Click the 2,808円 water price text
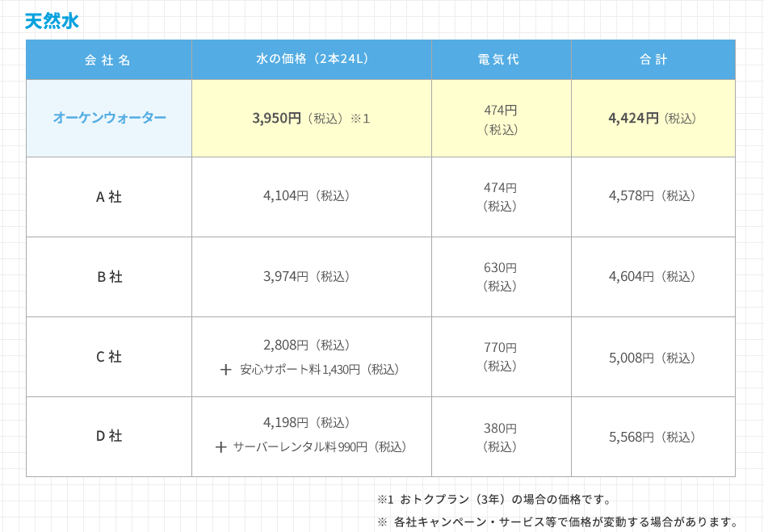 point(307,346)
